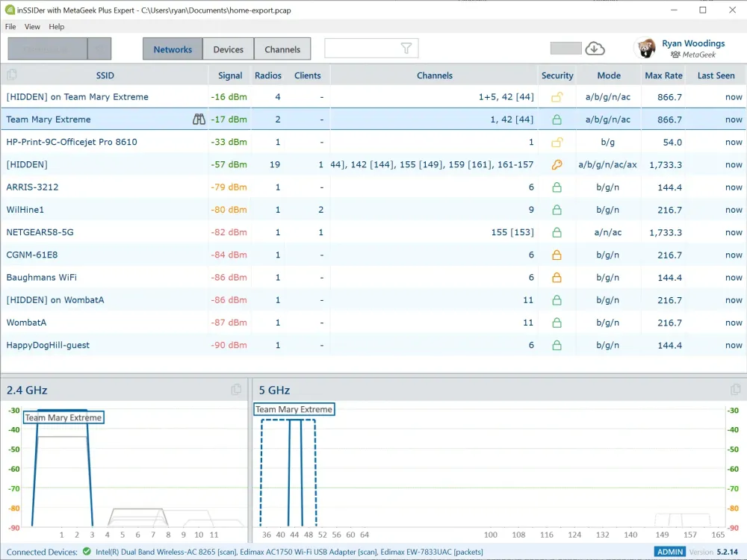747x560 pixels.
Task: Click the copy icon above the SSID column
Action: click(x=10, y=75)
